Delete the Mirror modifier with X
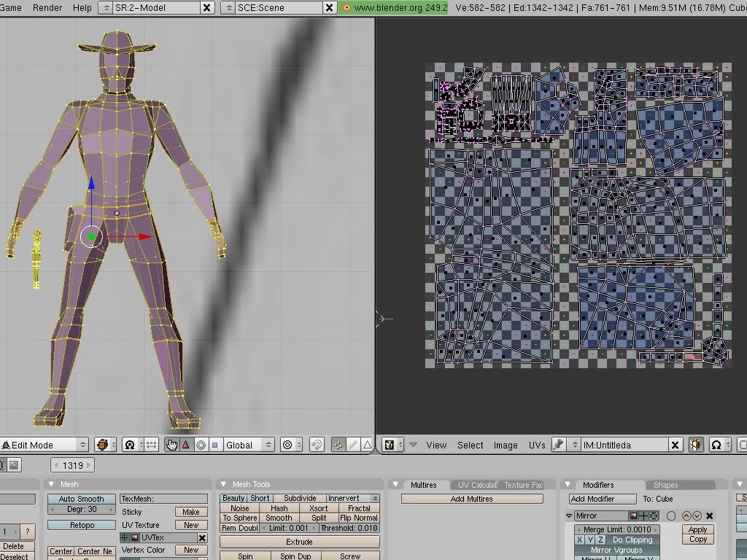Image resolution: width=747 pixels, height=560 pixels. point(709,516)
